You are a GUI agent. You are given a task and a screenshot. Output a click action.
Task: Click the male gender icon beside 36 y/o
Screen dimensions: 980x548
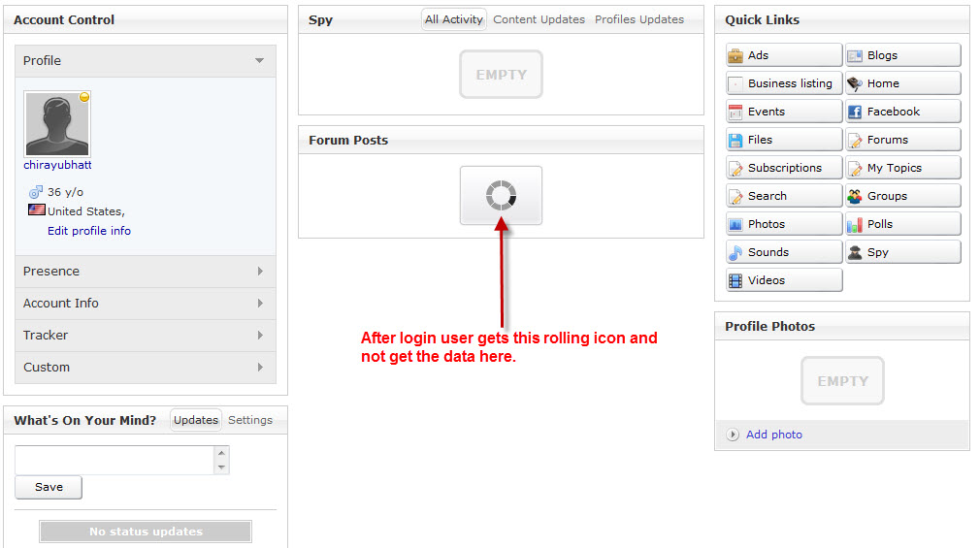click(x=36, y=192)
